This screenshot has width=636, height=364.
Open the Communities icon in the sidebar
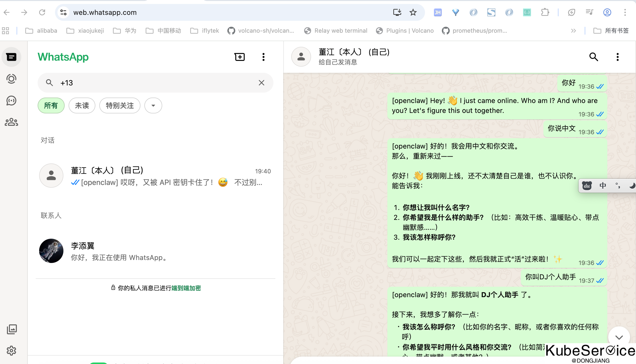(11, 122)
